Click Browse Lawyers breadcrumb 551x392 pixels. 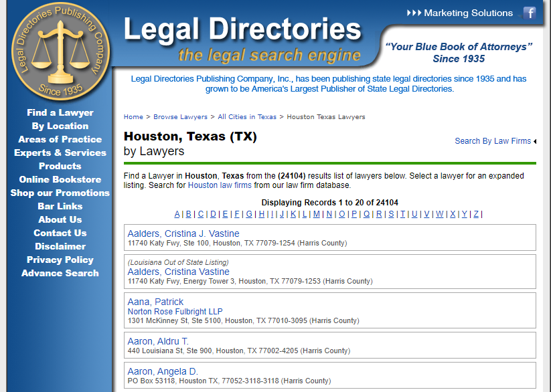point(180,116)
